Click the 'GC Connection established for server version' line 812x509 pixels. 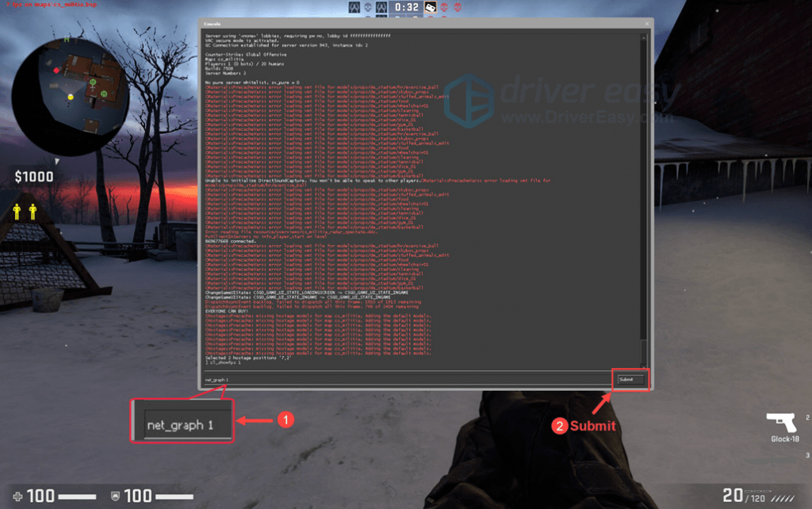[286, 45]
